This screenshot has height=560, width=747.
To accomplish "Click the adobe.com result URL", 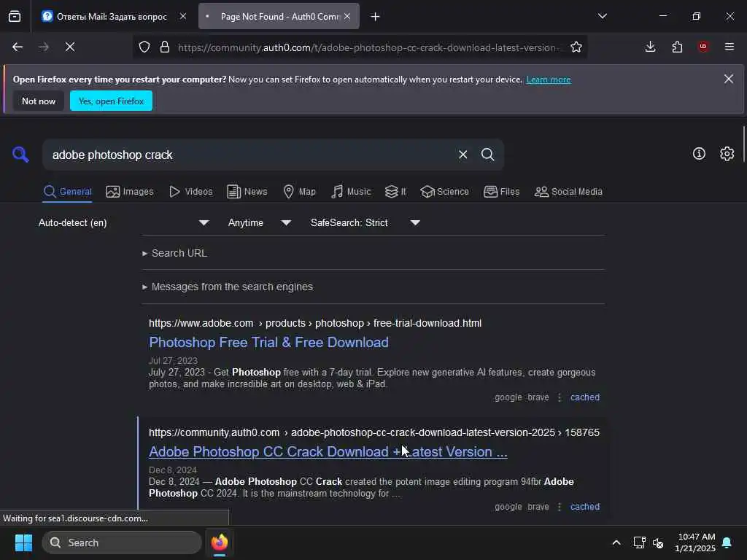I will coord(315,323).
